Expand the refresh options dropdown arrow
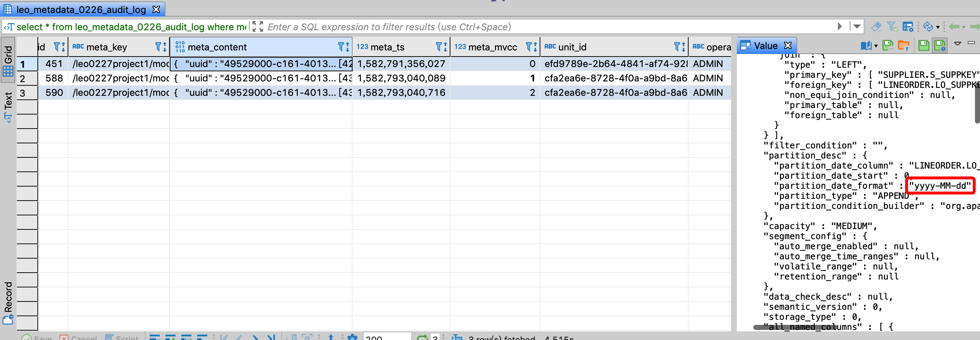The width and height of the screenshot is (980, 340). 938,27
